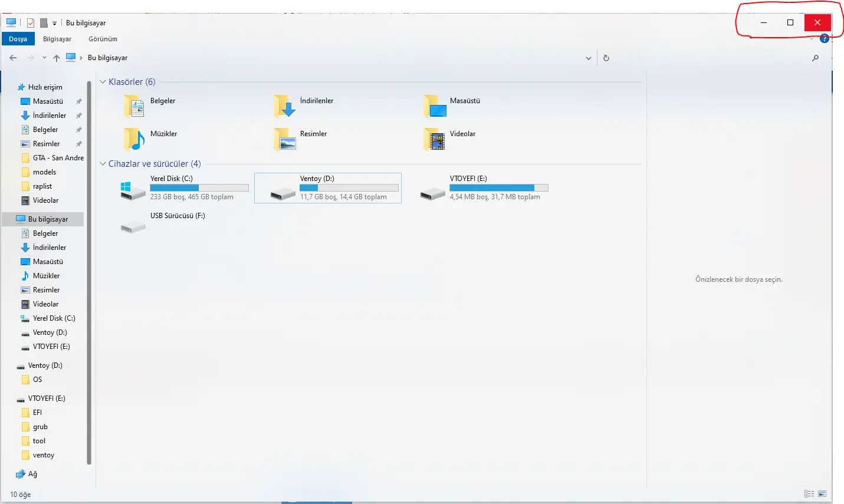This screenshot has height=504, width=844.
Task: Click the navigation pane vertical scrollbar
Action: tap(89, 272)
